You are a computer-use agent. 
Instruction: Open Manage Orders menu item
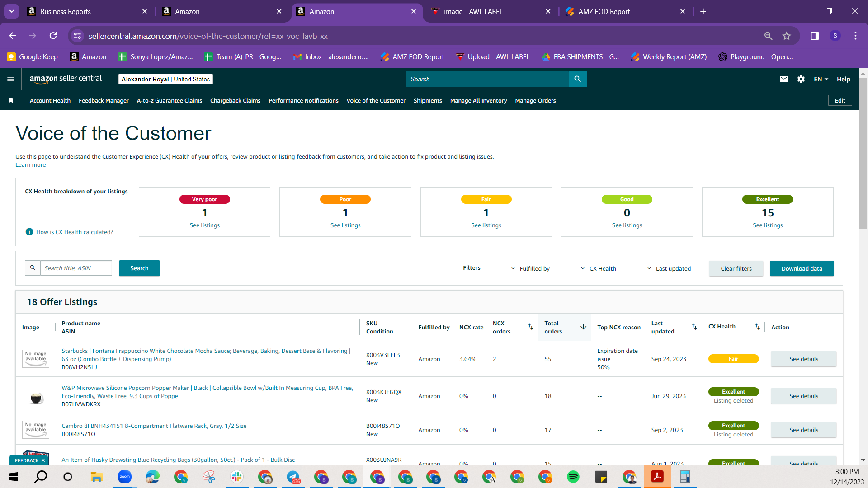pos(535,100)
